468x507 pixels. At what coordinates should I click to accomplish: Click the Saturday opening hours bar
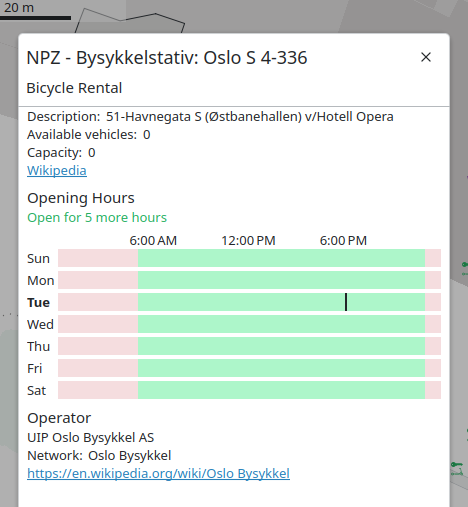249,390
